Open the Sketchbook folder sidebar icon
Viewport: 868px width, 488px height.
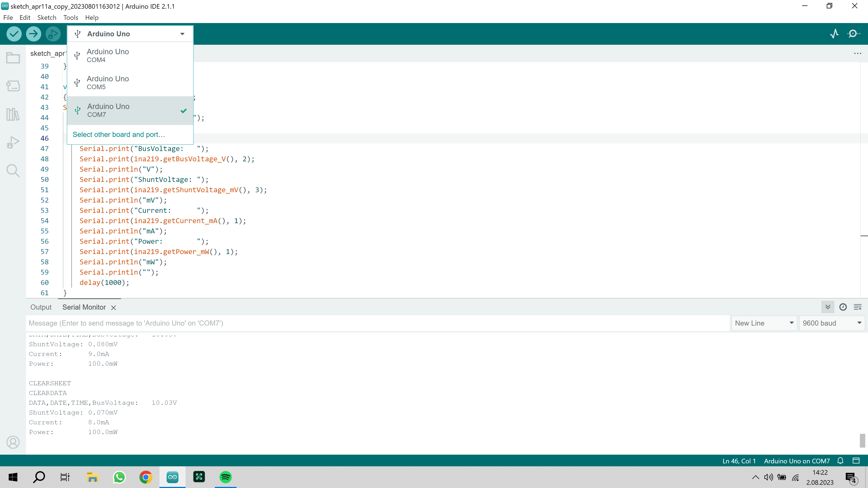pos(13,57)
